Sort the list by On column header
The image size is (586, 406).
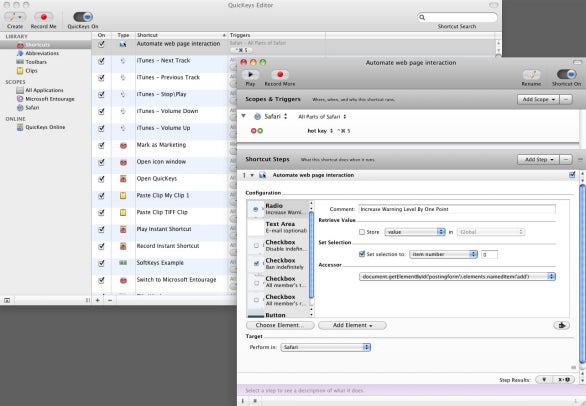pyautogui.click(x=101, y=35)
